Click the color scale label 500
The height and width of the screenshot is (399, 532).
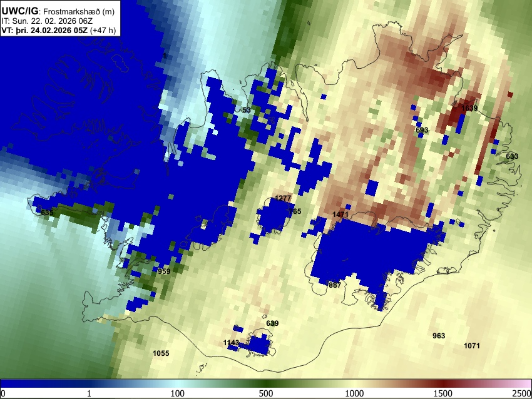click(x=266, y=393)
